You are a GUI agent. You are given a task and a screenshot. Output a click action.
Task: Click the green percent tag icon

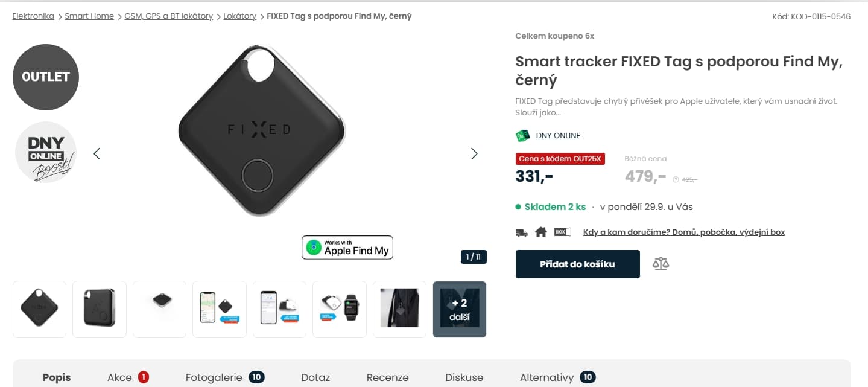click(x=522, y=136)
